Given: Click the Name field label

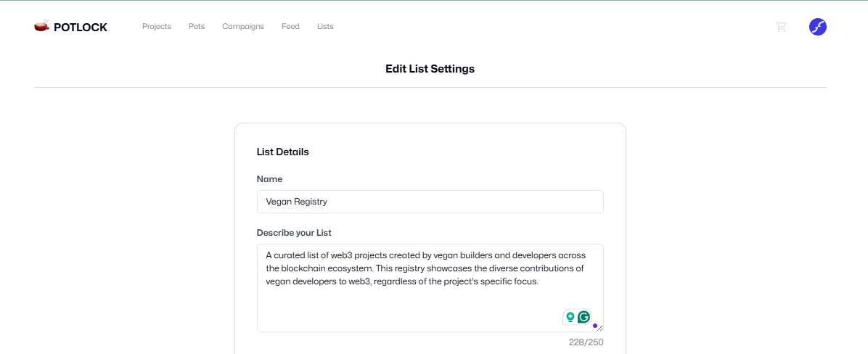Looking at the screenshot, I should coord(269,178).
